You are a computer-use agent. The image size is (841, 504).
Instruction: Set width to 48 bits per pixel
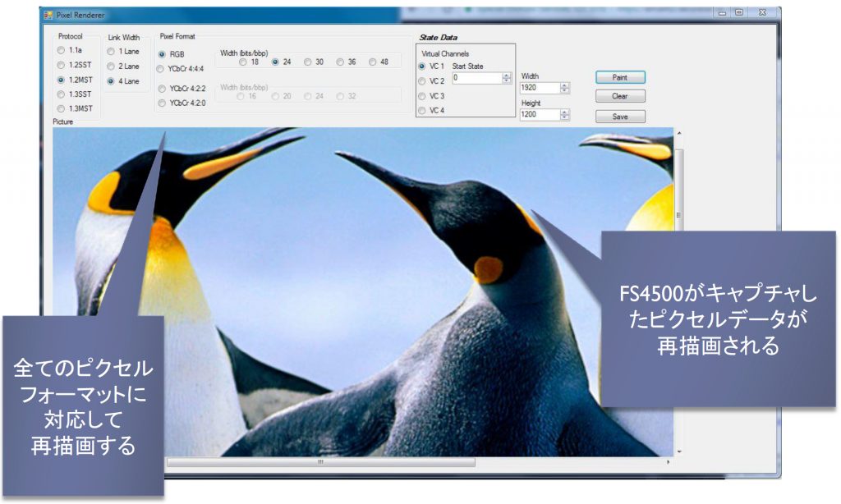click(x=372, y=62)
